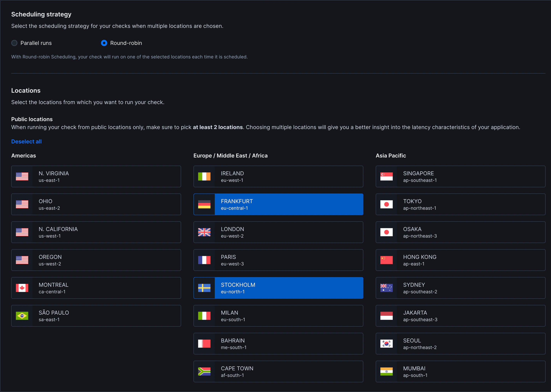The height and width of the screenshot is (392, 551).
Task: Click the US flag icon on N. Virginia tile
Action: point(22,176)
